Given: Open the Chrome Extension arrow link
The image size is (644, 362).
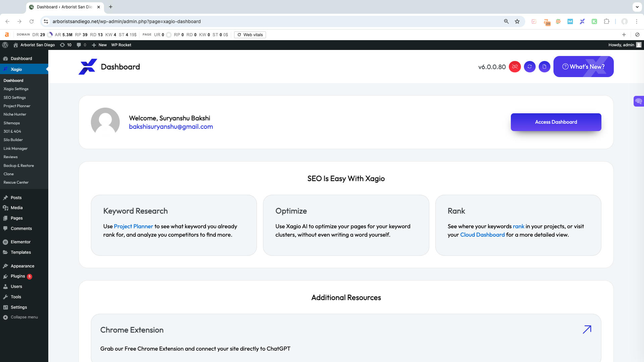Looking at the screenshot, I should (587, 329).
